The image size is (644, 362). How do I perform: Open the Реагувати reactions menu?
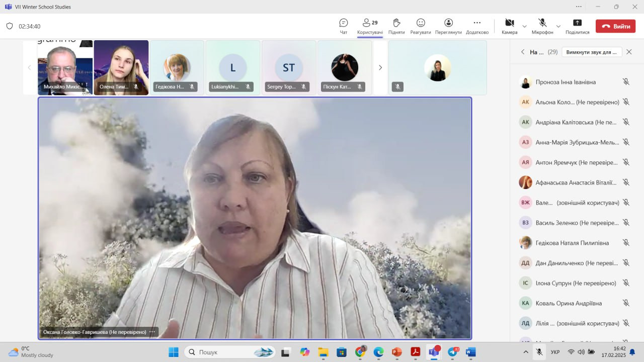421,26
